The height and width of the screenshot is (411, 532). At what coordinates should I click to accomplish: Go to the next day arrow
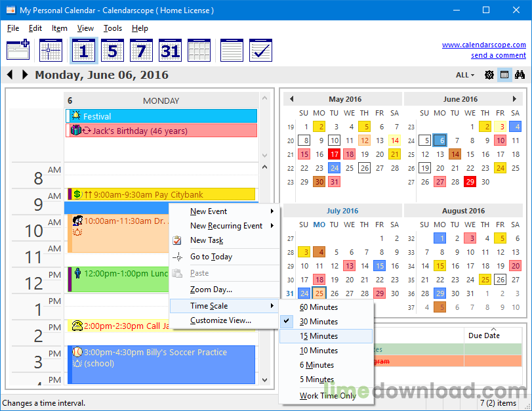[25, 75]
